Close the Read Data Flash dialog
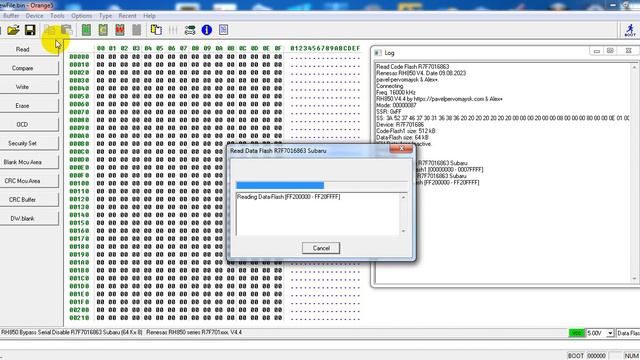Image resolution: width=640 pixels, height=360 pixels. click(401, 149)
